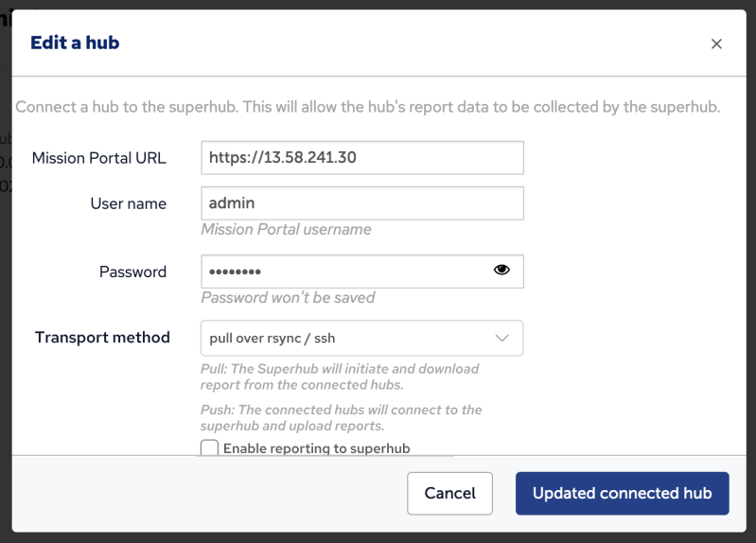Viewport: 756px width, 543px height.
Task: Click the Transport method label
Action: tap(102, 337)
